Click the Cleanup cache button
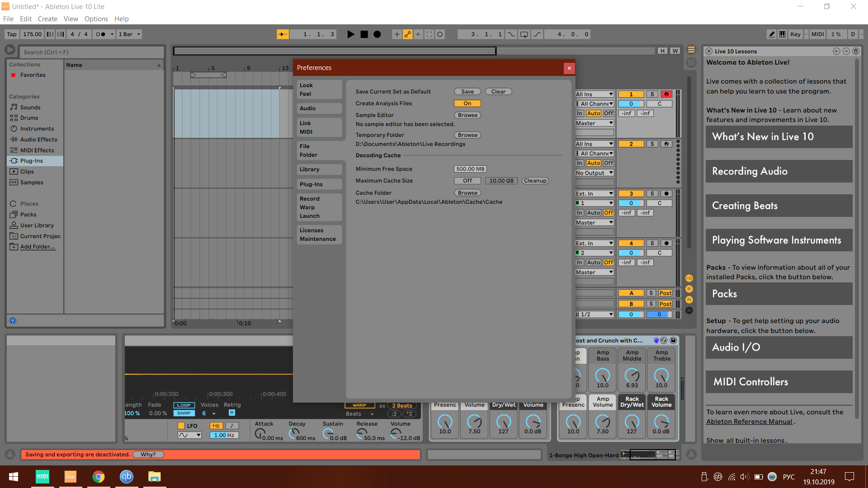Image resolution: width=868 pixels, height=488 pixels. (535, 181)
